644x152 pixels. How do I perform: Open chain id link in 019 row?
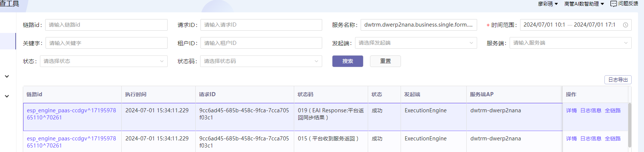[71, 114]
